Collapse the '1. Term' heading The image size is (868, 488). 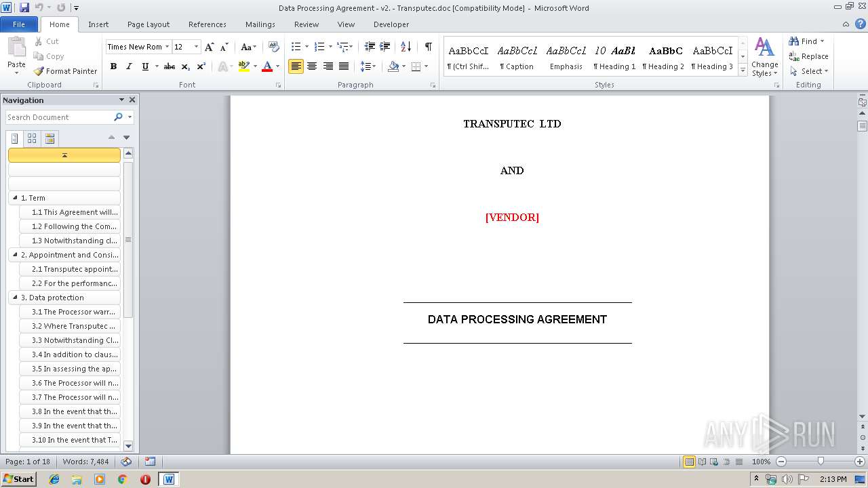click(x=15, y=198)
